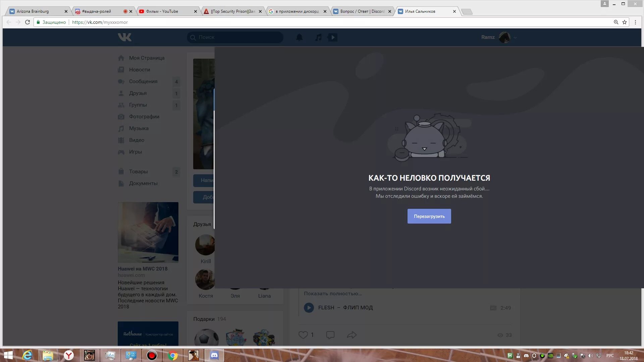Open Музыка in sidebar
The height and width of the screenshot is (362, 644).
tap(139, 128)
